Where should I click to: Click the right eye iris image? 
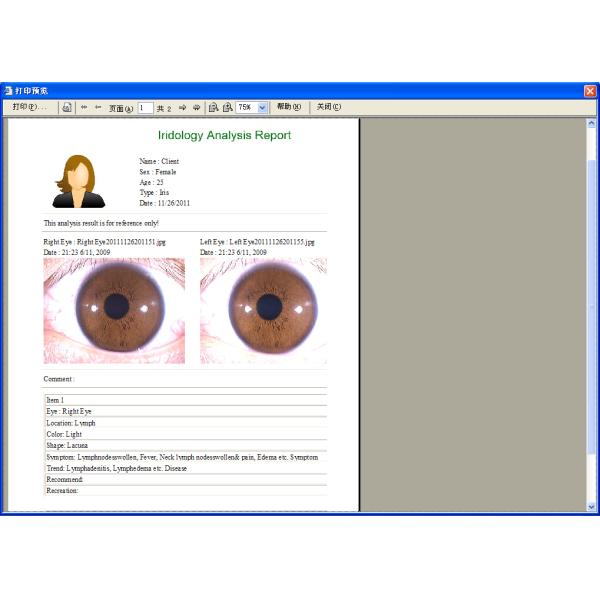[114, 311]
